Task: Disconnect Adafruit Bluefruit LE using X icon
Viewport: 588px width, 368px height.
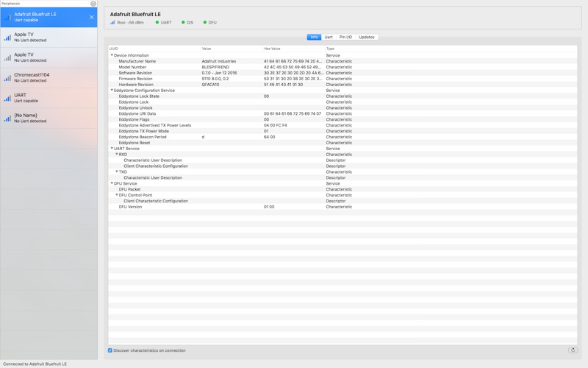Action: [91, 17]
